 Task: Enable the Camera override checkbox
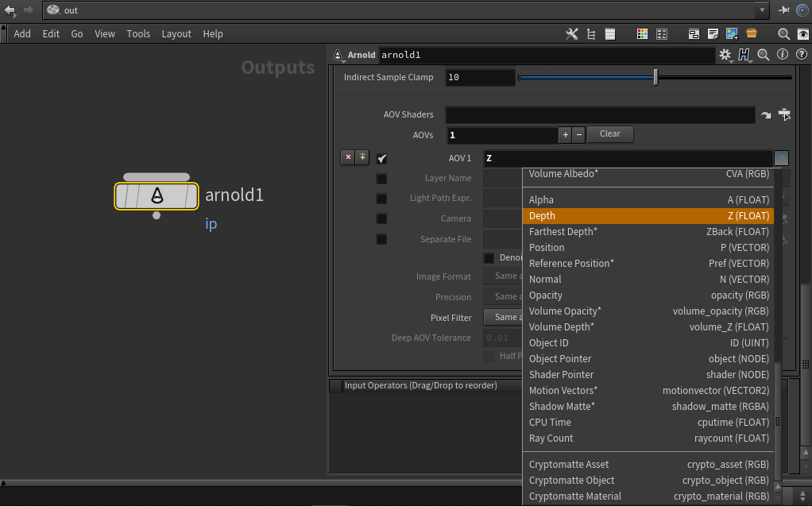381,218
